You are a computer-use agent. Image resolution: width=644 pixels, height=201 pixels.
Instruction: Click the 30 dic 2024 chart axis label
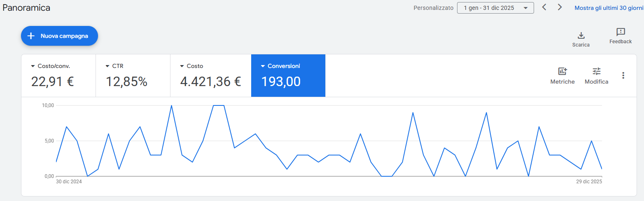pyautogui.click(x=69, y=182)
